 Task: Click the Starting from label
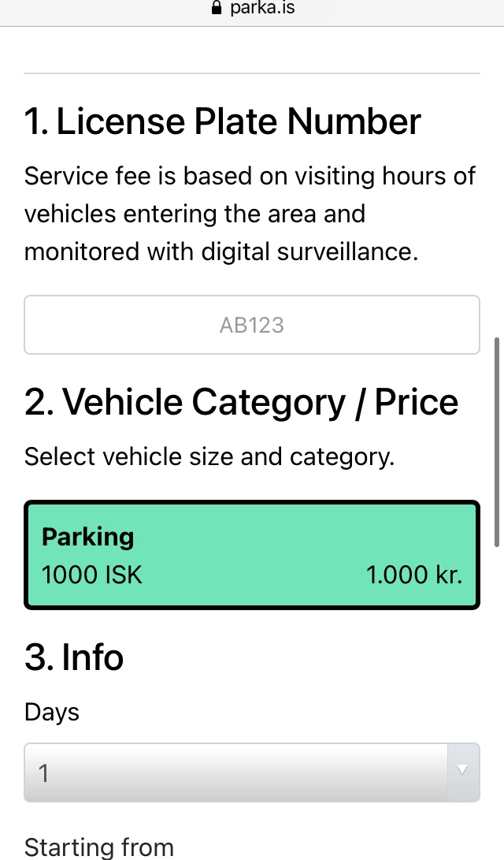click(x=99, y=847)
